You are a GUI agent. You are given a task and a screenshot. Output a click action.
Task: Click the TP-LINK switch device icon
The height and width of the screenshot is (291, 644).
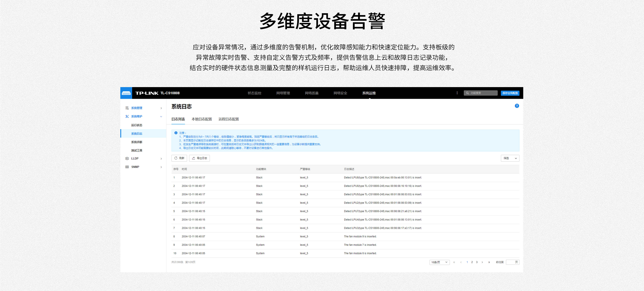pyautogui.click(x=126, y=93)
